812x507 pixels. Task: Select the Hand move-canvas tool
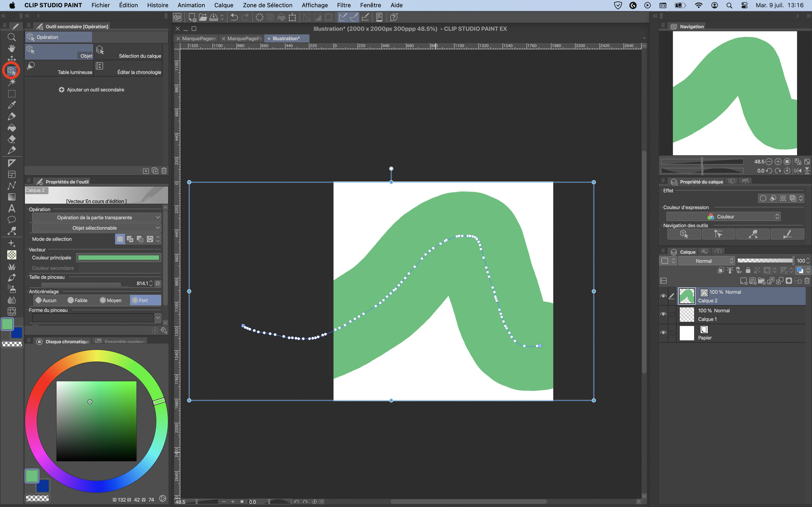[x=11, y=48]
